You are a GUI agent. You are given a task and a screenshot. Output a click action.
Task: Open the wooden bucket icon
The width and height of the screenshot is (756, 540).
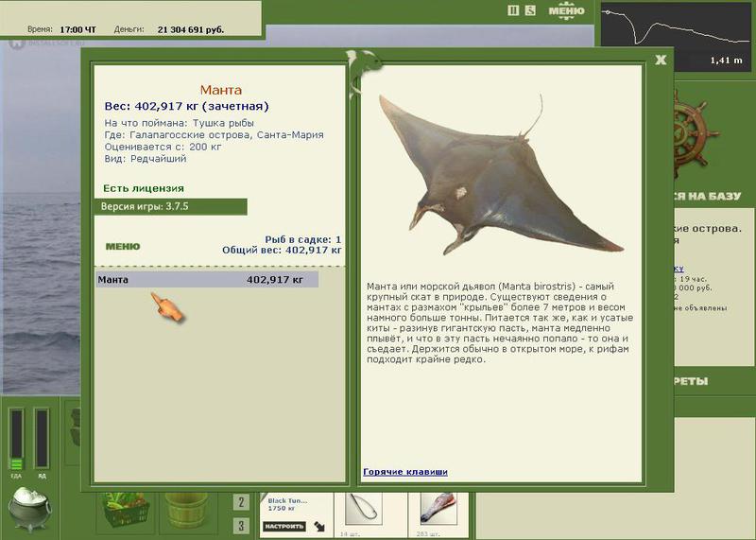coord(186,510)
